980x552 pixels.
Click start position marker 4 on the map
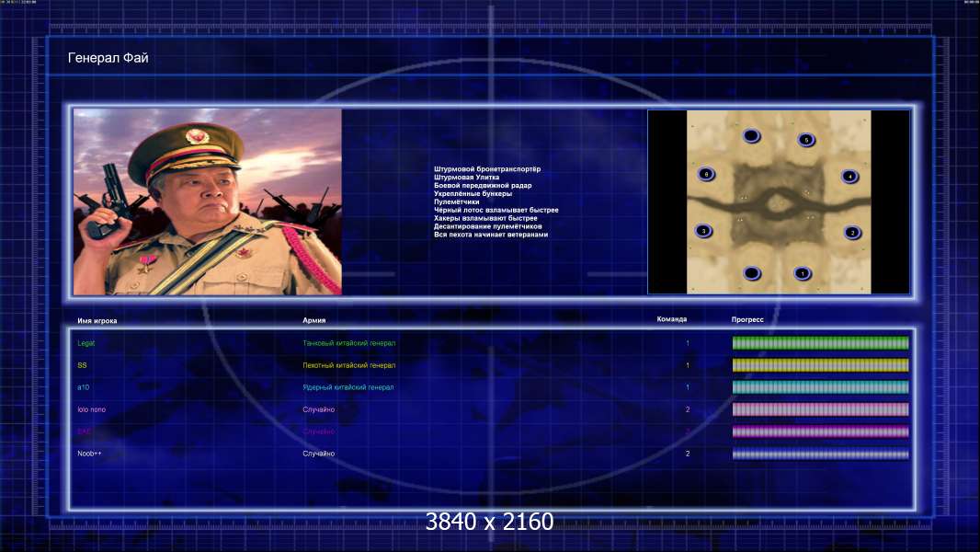(x=849, y=177)
